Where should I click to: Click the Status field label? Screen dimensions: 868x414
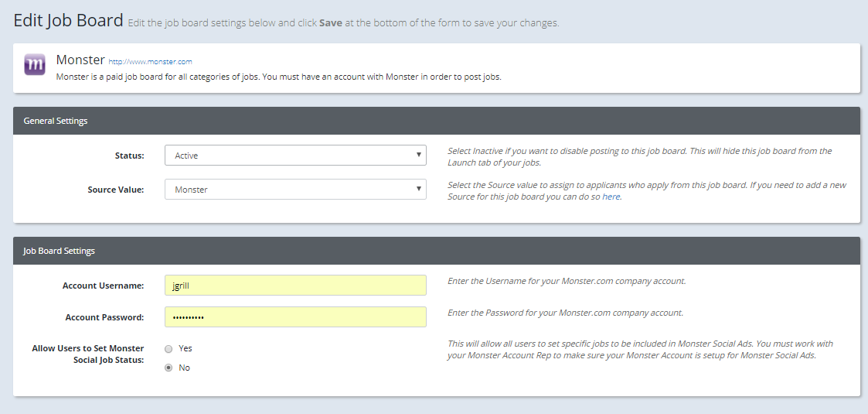pyautogui.click(x=129, y=156)
